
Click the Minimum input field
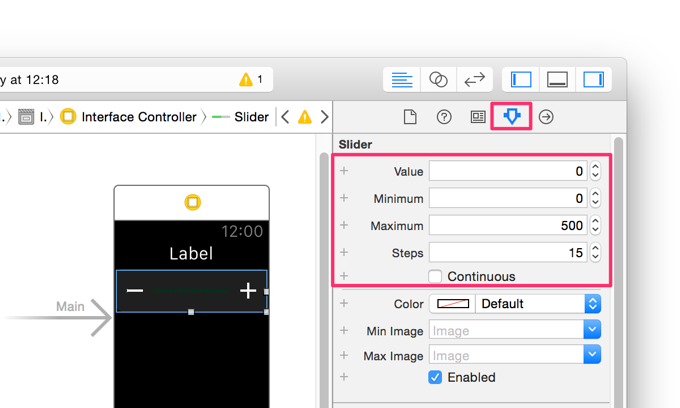tap(508, 198)
